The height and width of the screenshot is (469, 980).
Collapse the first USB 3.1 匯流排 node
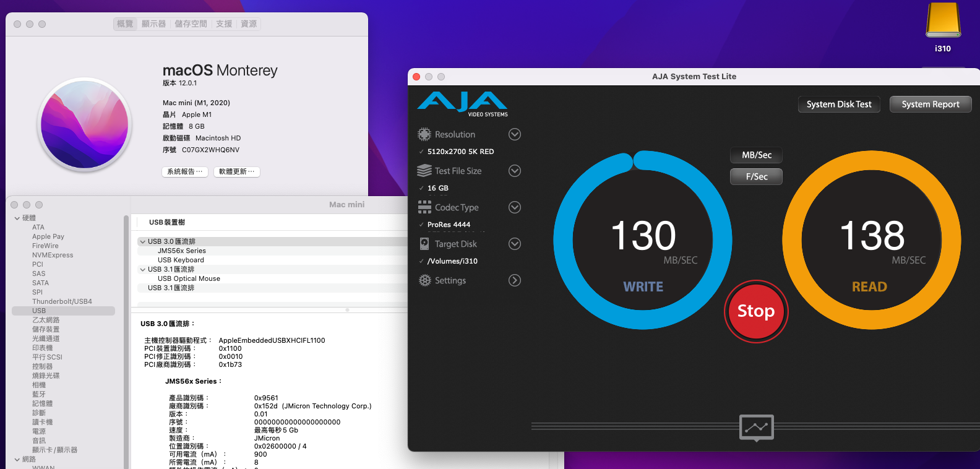143,269
